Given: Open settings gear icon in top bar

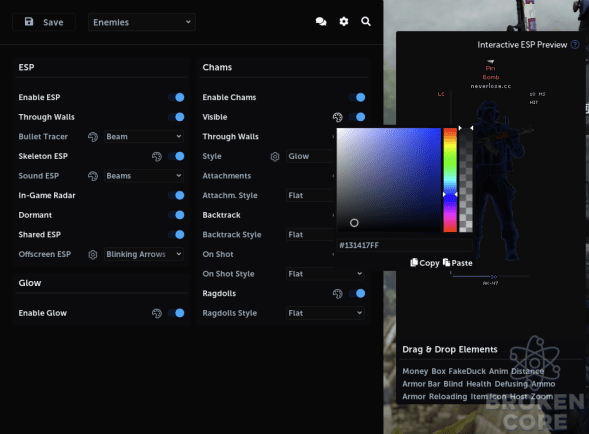Looking at the screenshot, I should (344, 22).
